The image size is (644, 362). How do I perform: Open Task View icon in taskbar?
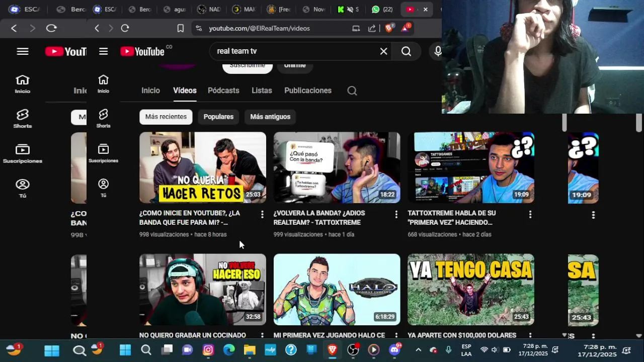click(167, 350)
